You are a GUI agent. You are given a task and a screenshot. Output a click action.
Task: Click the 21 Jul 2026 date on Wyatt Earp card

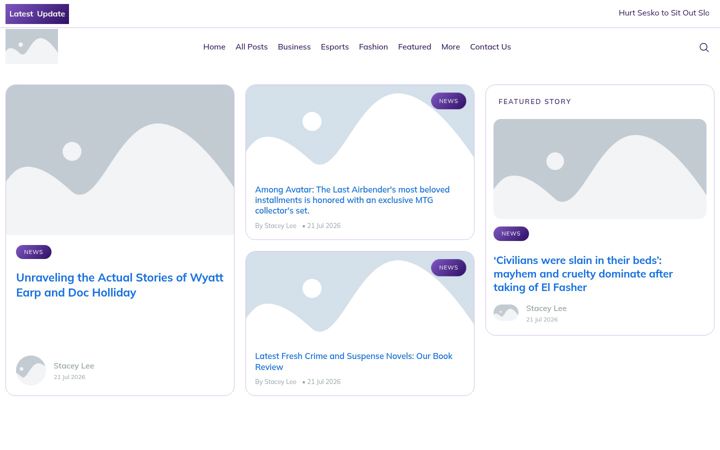coord(69,377)
